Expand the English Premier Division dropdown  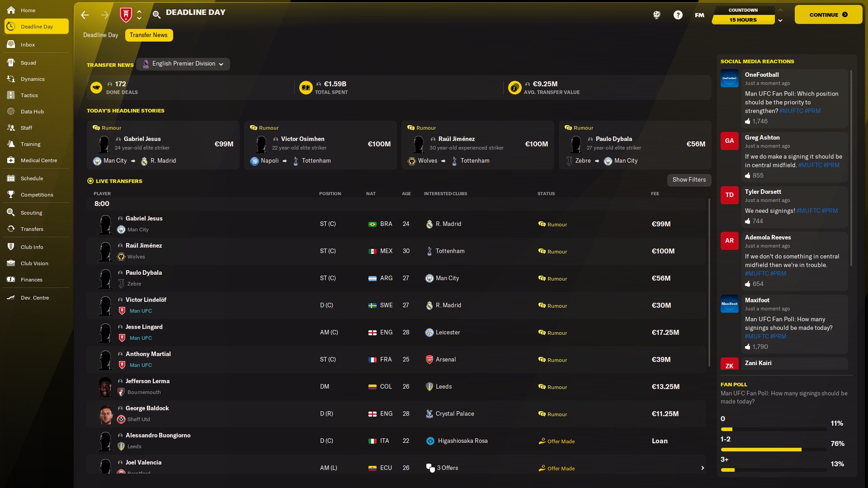coord(183,64)
